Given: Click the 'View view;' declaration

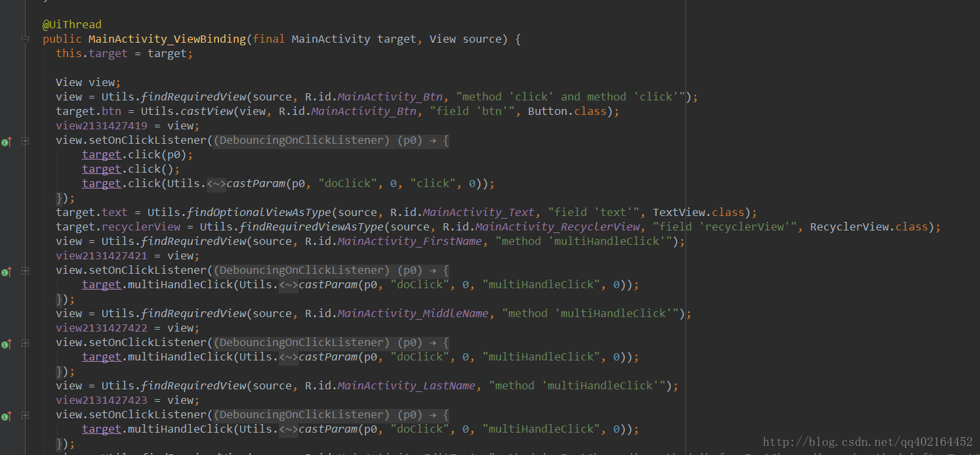Looking at the screenshot, I should [89, 83].
